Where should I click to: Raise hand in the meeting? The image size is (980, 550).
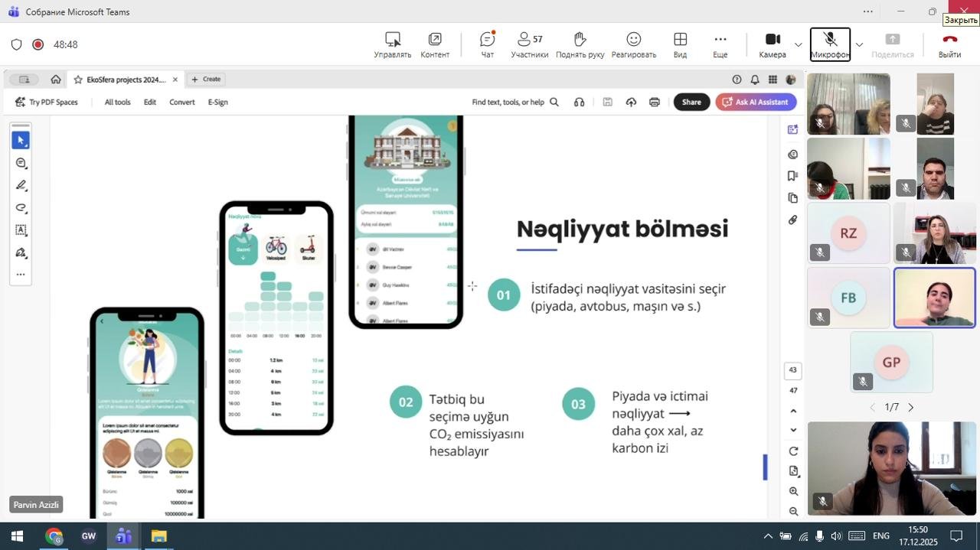pos(580,44)
